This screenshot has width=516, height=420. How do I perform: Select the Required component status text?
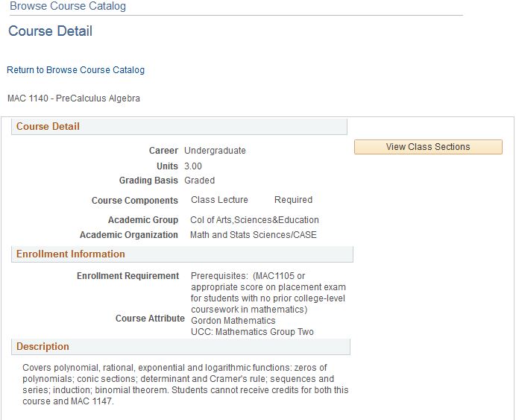[x=293, y=200]
